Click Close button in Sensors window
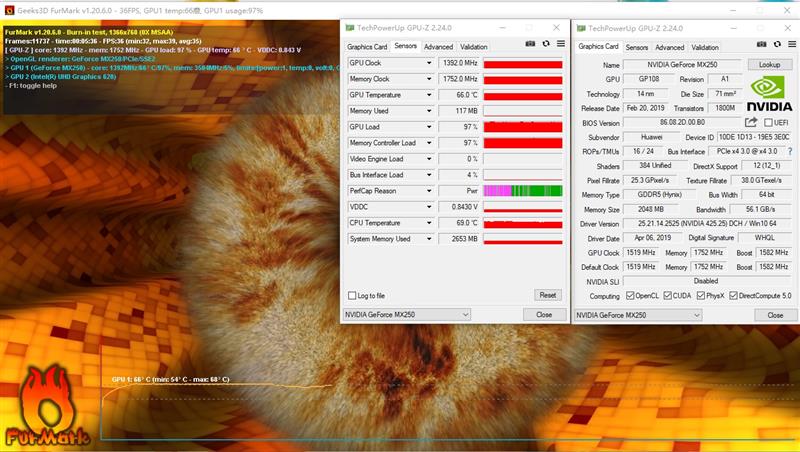Viewport: 800px width, 452px height. click(544, 315)
